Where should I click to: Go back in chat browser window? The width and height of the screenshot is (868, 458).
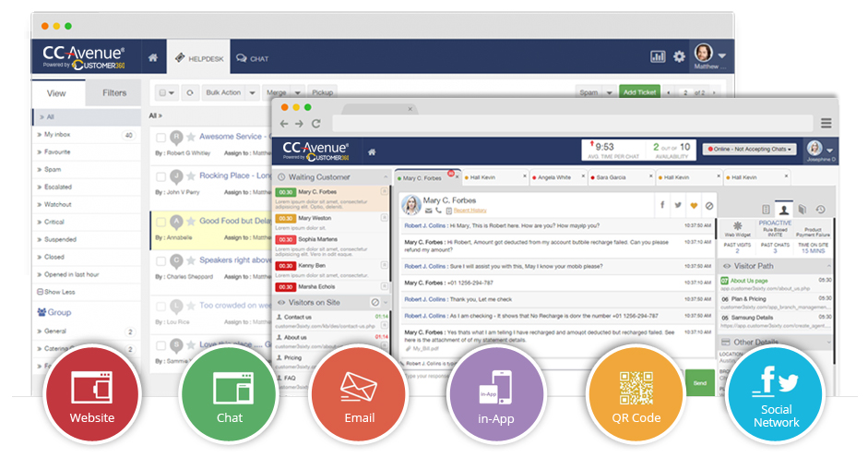click(284, 124)
